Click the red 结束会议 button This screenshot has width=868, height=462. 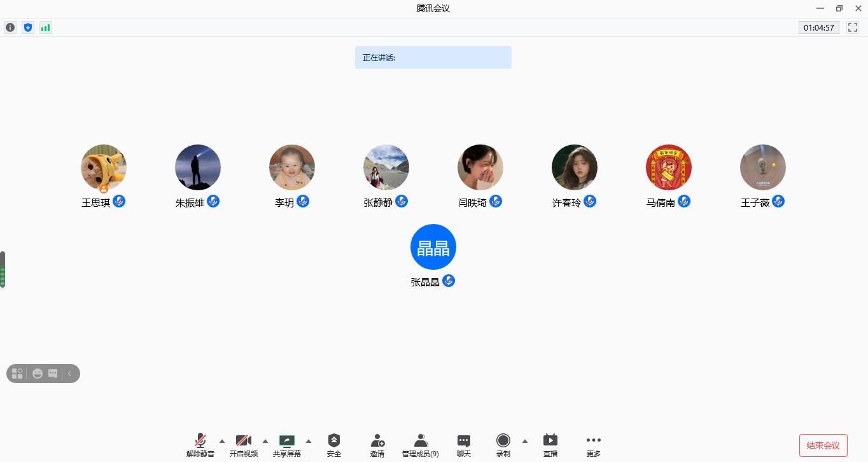[823, 445]
